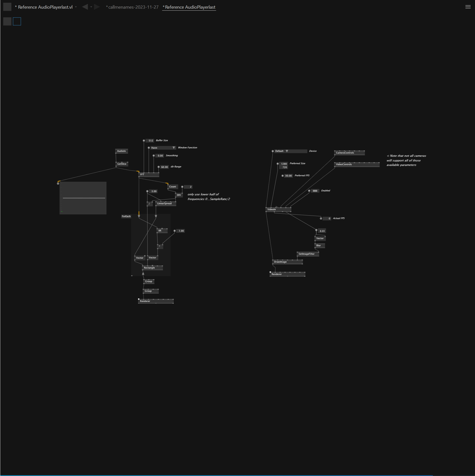Click the Actual FPS value box
Screen dimensions: 475x476
tap(327, 219)
